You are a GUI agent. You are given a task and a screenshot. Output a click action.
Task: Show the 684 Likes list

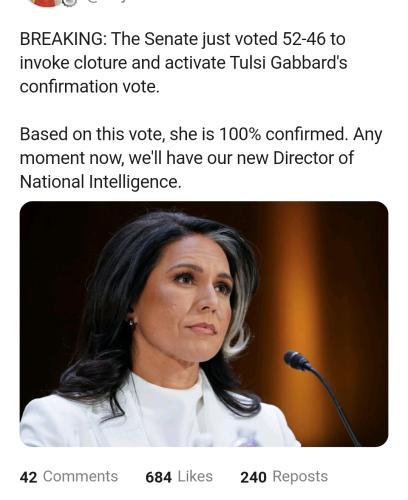coord(179,477)
